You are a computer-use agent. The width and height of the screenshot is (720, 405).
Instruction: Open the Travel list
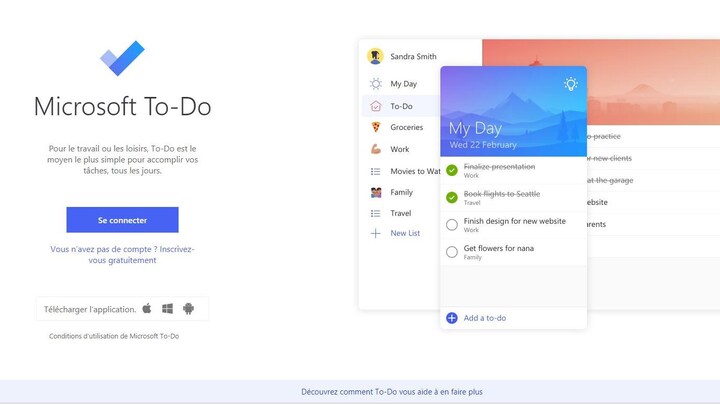(x=401, y=213)
